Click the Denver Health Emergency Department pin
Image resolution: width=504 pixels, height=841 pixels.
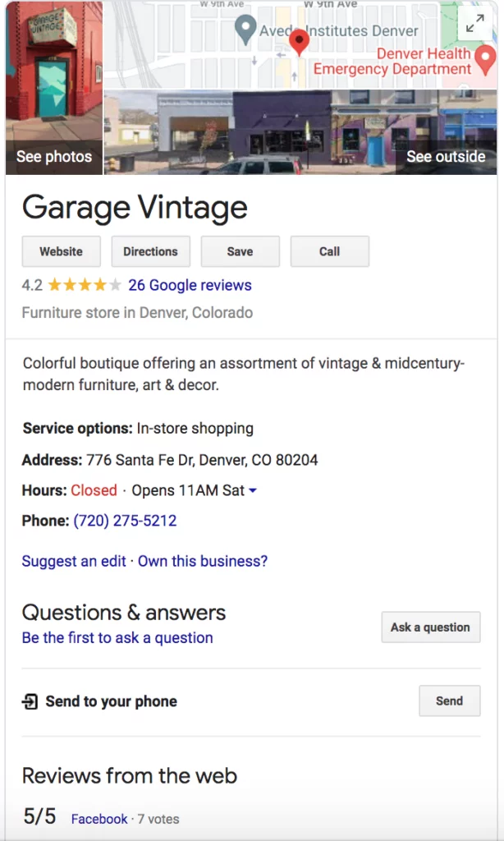point(486,58)
